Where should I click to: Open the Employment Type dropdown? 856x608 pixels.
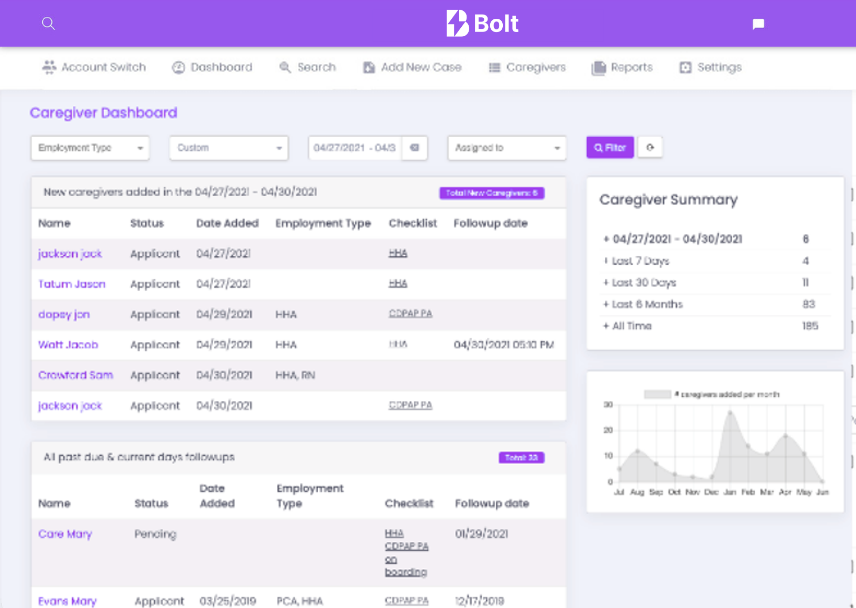[89, 147]
